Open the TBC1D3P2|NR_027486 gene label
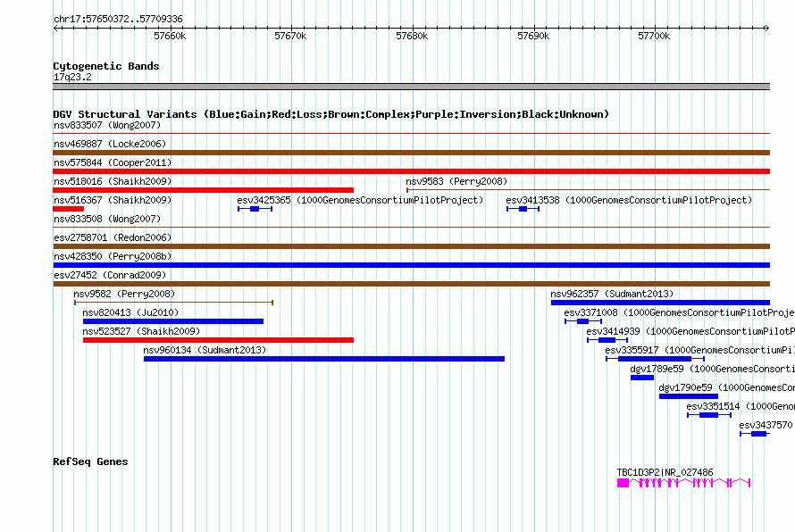Image resolution: width=795 pixels, height=532 pixels. pyautogui.click(x=665, y=472)
